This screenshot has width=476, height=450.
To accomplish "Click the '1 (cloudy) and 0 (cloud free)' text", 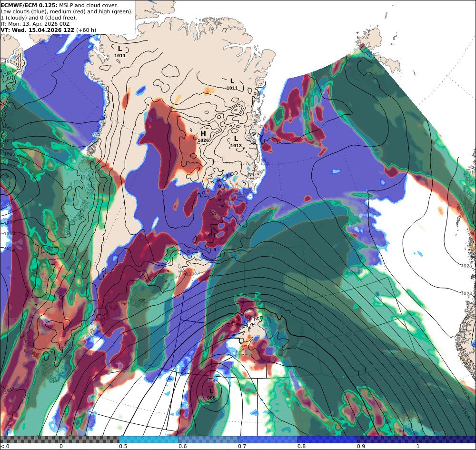I will tap(39, 18).
